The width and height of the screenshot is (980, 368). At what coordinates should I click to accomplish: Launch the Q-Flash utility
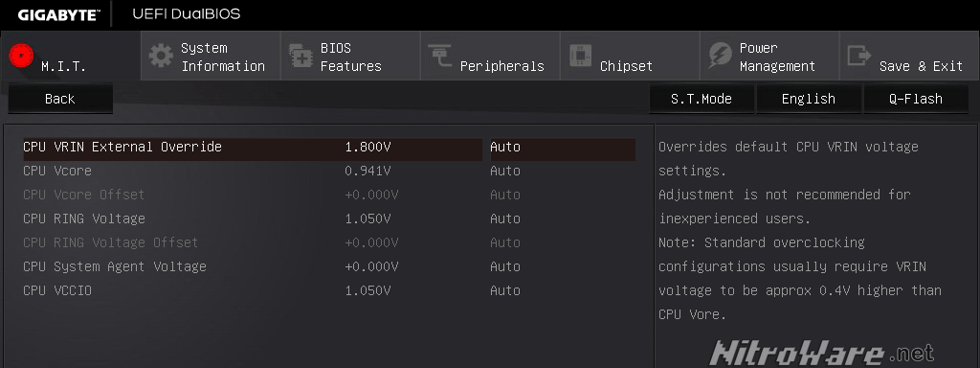pos(916,99)
